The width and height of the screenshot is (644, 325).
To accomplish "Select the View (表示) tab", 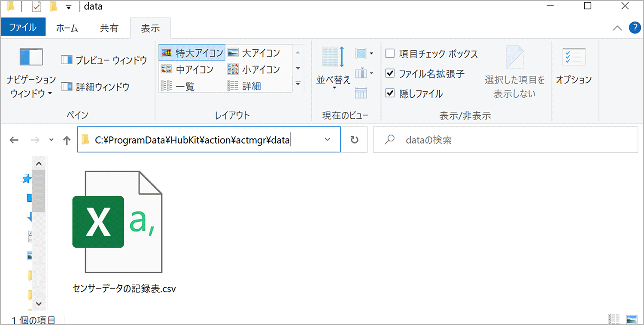I will [150, 28].
